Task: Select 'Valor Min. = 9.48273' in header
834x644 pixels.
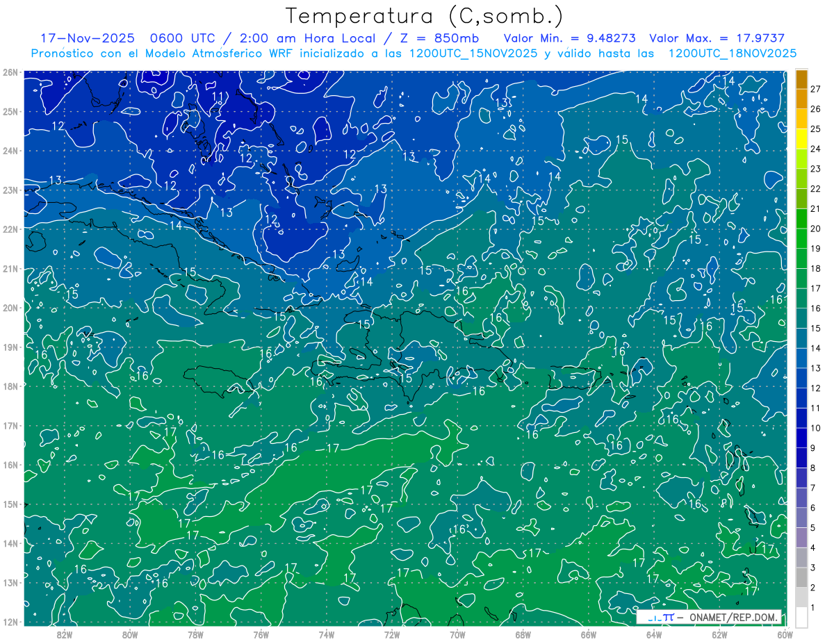Action: point(570,38)
